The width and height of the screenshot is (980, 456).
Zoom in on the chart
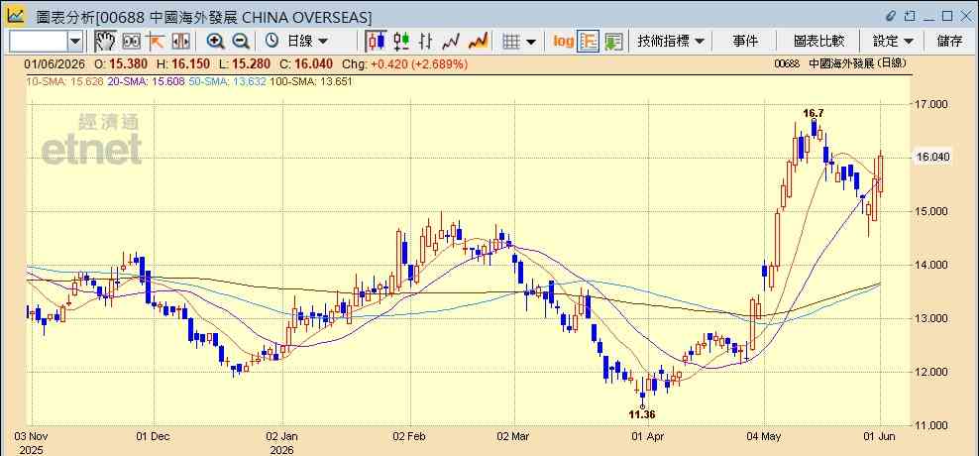216,42
